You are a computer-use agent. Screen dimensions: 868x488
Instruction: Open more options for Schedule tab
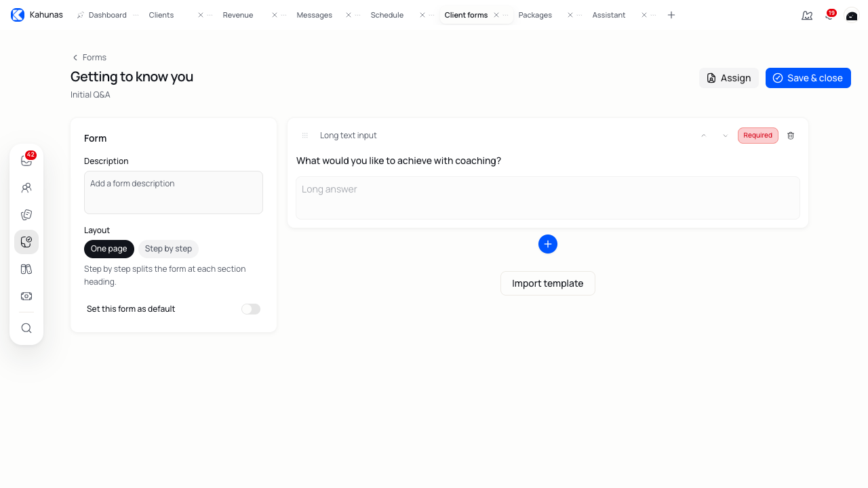pyautogui.click(x=431, y=15)
